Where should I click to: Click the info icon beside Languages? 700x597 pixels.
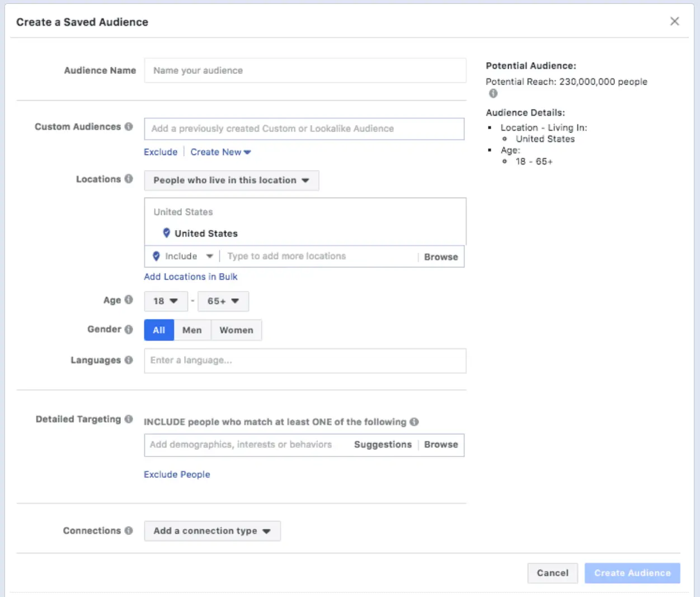coord(129,360)
